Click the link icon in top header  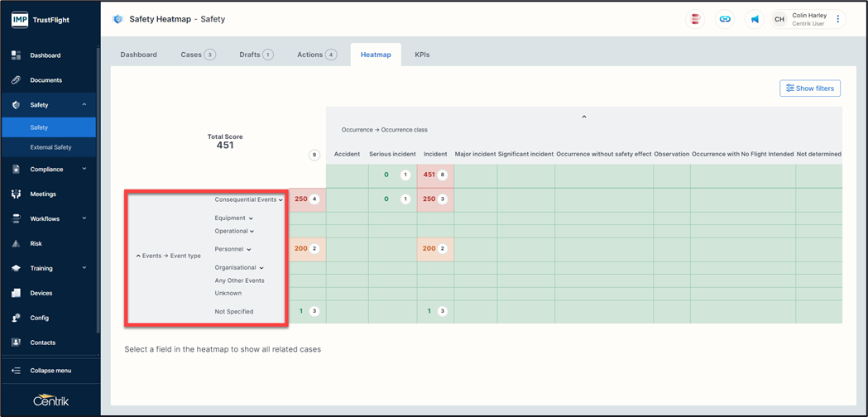(x=725, y=19)
